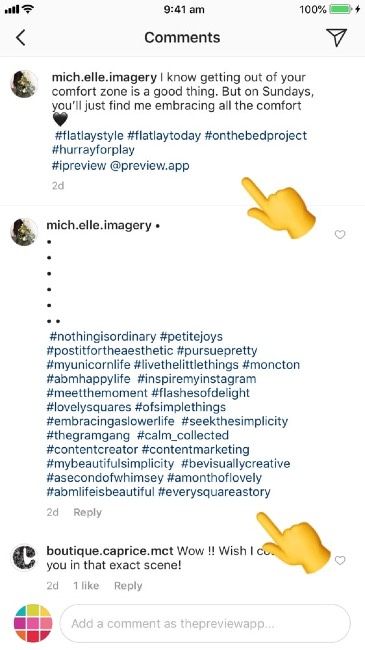Tap the back arrow in header
The width and height of the screenshot is (365, 650).
21,38
